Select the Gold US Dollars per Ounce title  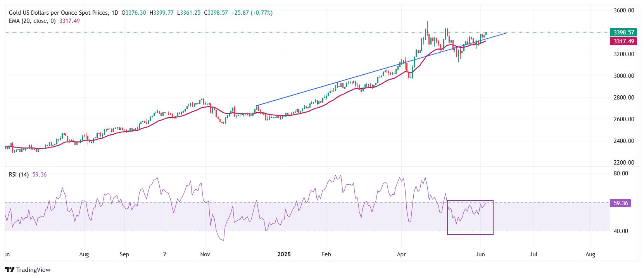tap(59, 13)
